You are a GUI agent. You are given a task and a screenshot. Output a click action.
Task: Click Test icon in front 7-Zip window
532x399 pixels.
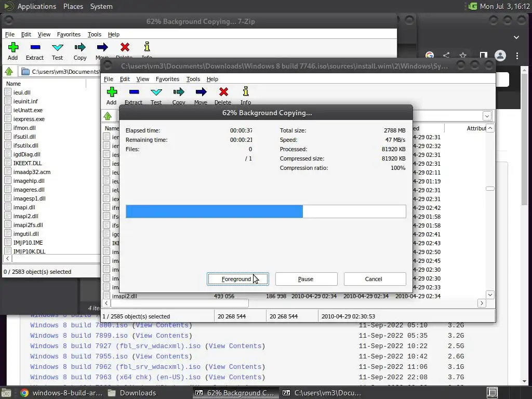(x=156, y=92)
